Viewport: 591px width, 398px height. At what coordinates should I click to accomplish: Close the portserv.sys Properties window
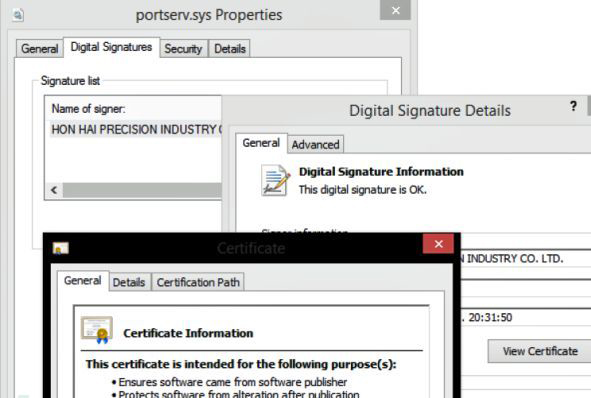pyautogui.click(x=395, y=10)
